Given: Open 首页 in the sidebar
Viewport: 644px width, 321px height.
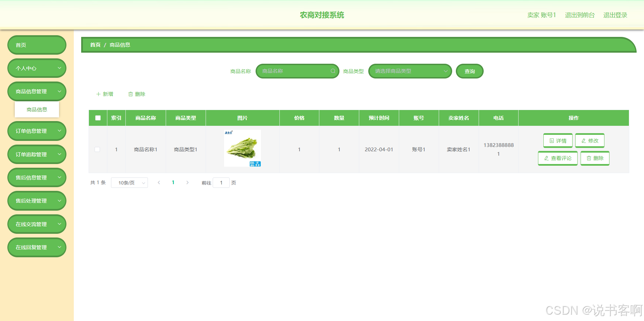Looking at the screenshot, I should [37, 45].
